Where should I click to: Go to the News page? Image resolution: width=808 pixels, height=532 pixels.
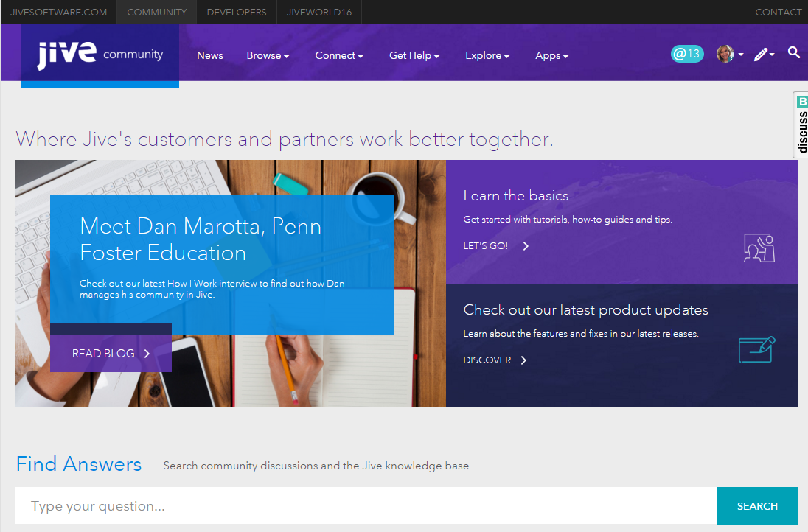point(209,55)
